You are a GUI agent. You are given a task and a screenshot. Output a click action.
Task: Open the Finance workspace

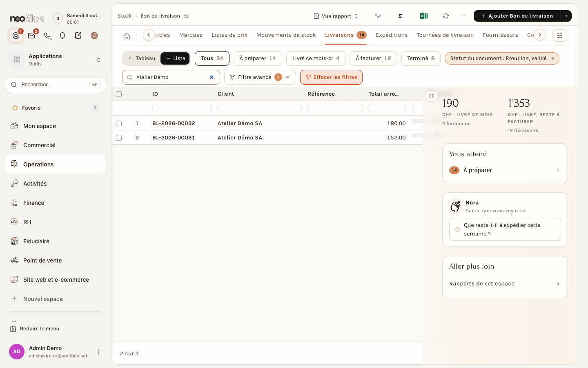pos(56,203)
